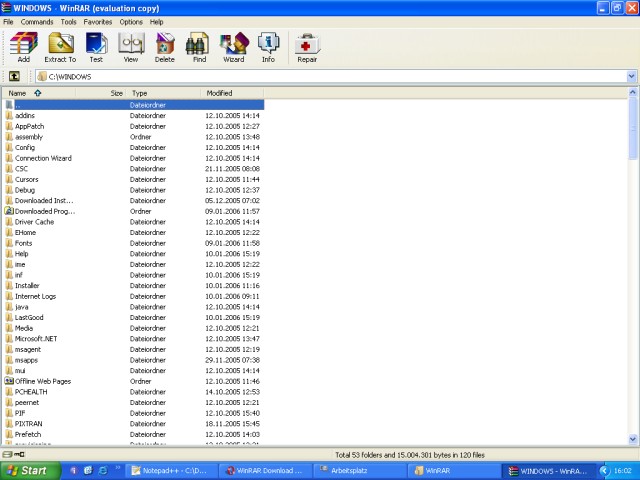The height and width of the screenshot is (480, 640).
Task: Select the assembly folder
Action: 29,137
